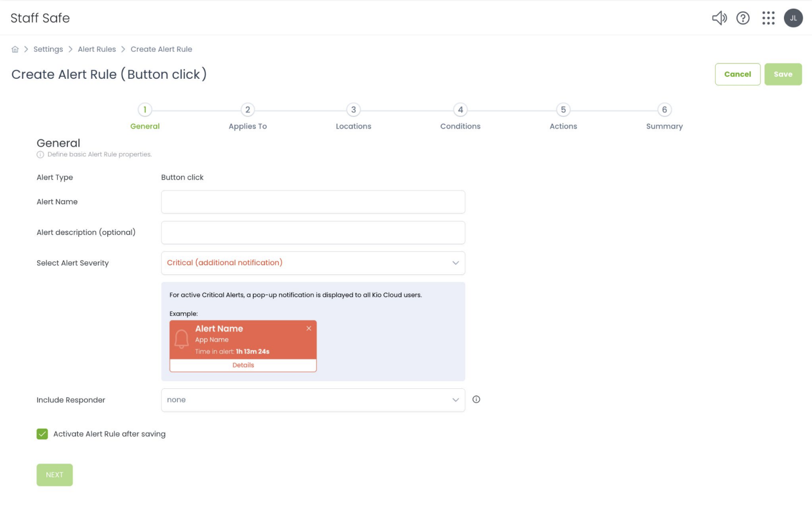
Task: Click Details in the example alert
Action: (243, 365)
